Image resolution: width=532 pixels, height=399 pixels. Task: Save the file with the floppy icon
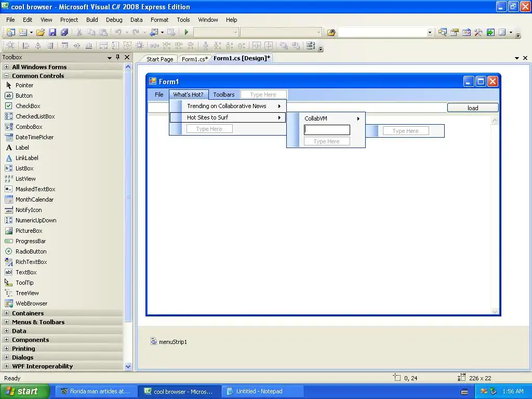pos(52,32)
